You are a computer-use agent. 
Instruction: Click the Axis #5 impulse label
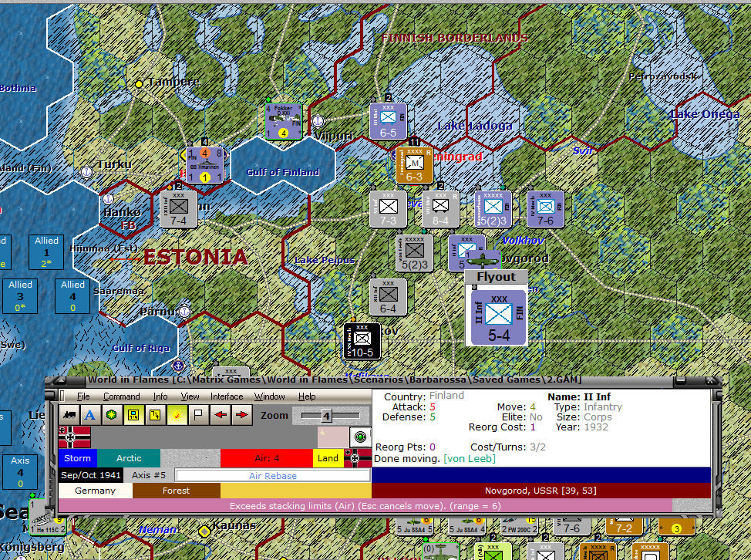[x=149, y=475]
